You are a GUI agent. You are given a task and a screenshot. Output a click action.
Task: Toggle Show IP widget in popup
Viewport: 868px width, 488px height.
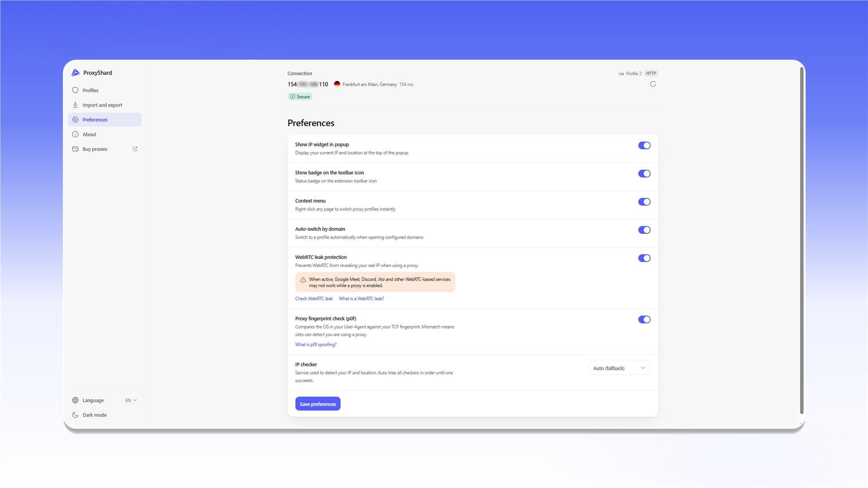click(644, 145)
